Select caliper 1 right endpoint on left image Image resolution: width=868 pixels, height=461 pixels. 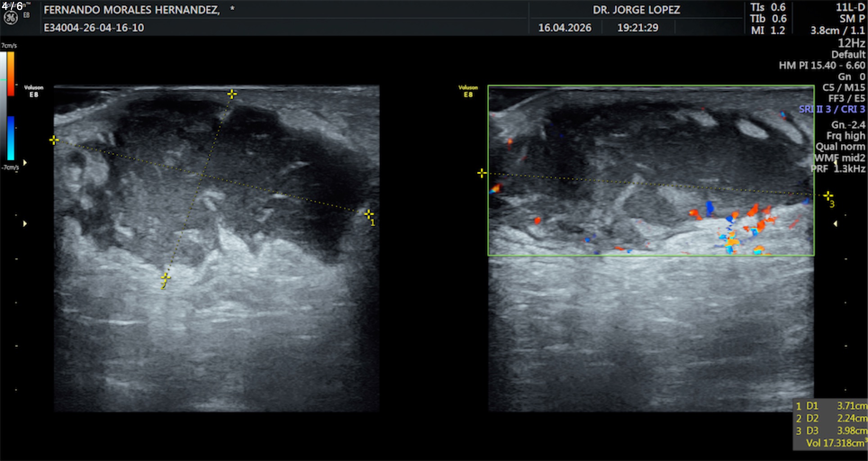pos(369,214)
